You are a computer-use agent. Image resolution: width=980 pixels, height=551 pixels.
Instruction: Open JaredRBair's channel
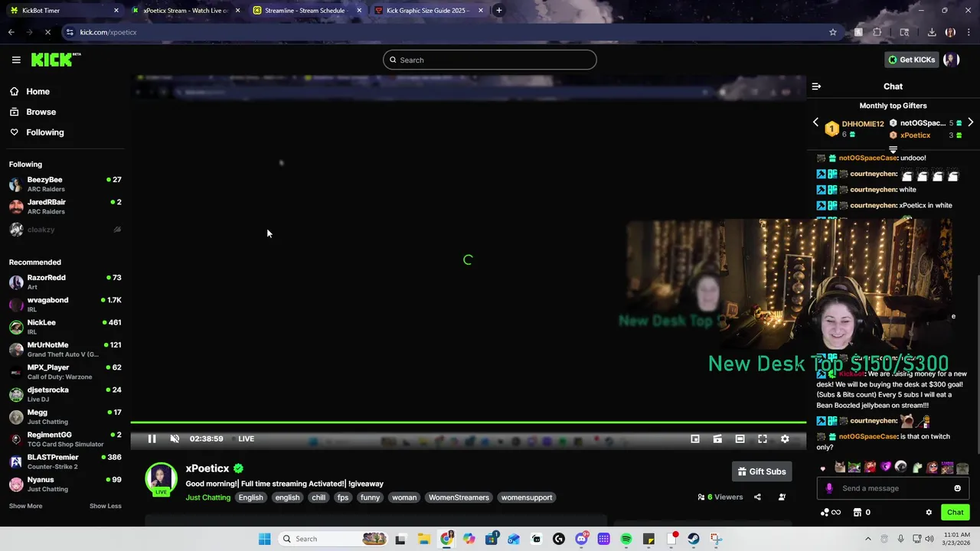[x=65, y=207]
